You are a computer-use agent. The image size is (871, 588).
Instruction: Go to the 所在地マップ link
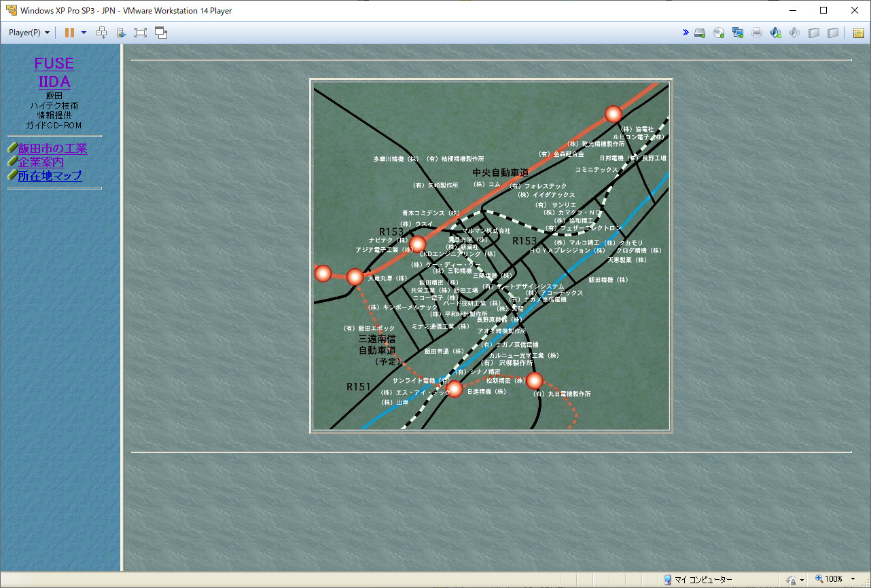50,176
